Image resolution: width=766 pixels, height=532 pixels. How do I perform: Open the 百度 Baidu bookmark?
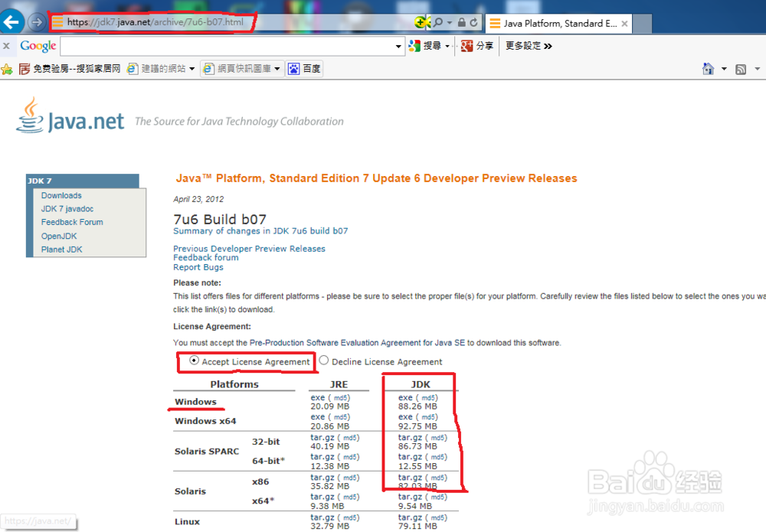click(304, 69)
